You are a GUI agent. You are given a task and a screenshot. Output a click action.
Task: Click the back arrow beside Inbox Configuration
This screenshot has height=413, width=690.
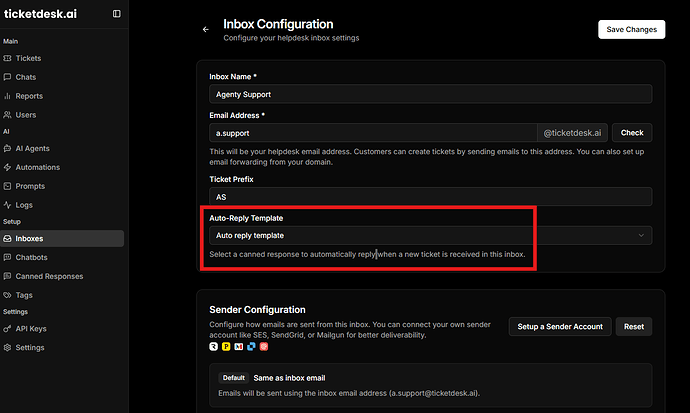(206, 30)
